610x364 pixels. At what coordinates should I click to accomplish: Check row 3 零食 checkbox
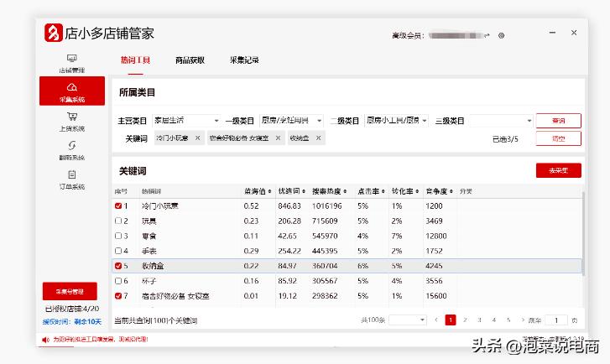click(x=118, y=236)
